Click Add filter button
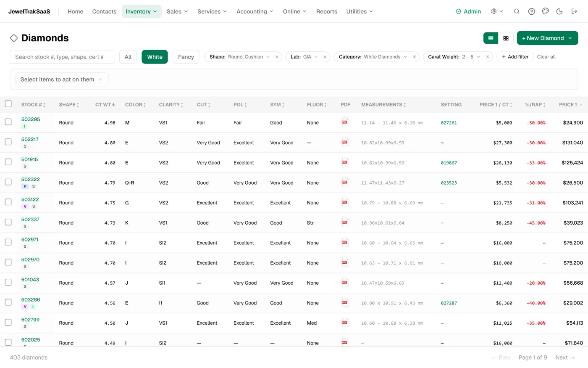The height and width of the screenshot is (368, 588). (x=515, y=57)
